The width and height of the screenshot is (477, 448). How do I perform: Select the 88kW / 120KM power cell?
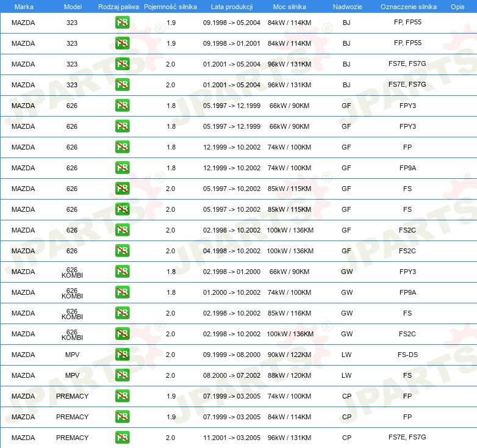289,375
